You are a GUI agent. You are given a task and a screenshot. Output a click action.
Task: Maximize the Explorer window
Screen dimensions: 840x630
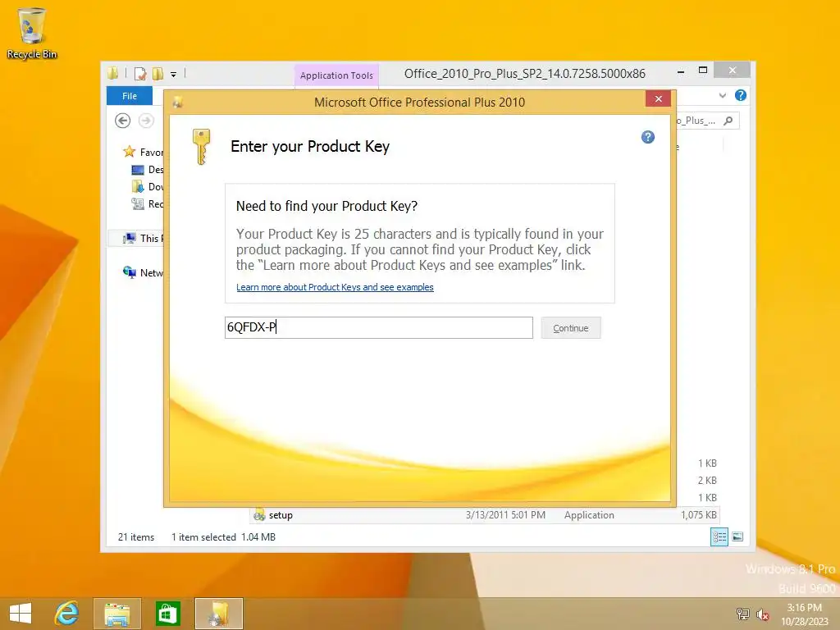703,71
